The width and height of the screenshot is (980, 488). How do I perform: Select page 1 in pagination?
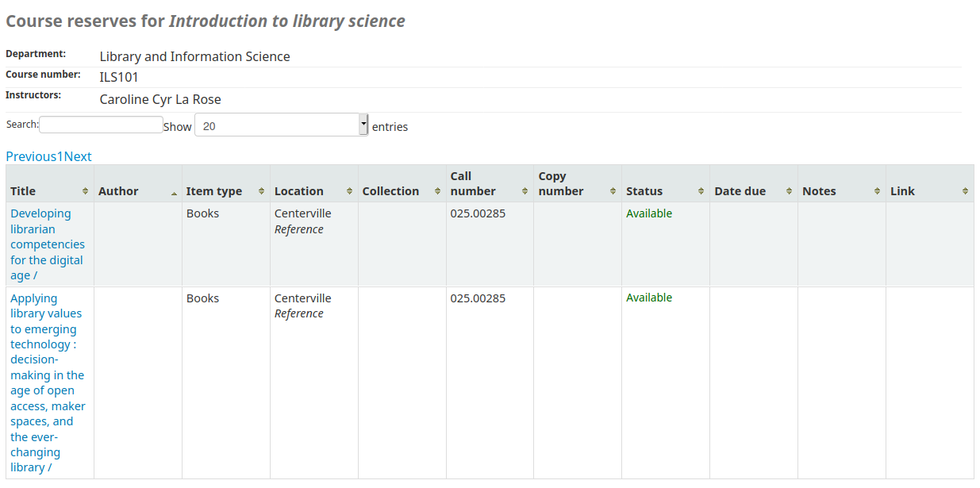60,156
